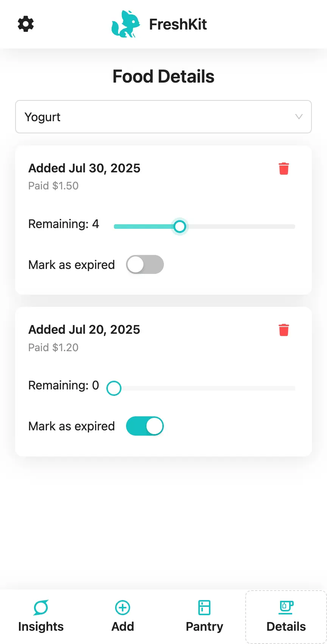The width and height of the screenshot is (327, 644).
Task: Delete the Jul 30, 2025 yogurt entry
Action: (x=284, y=169)
